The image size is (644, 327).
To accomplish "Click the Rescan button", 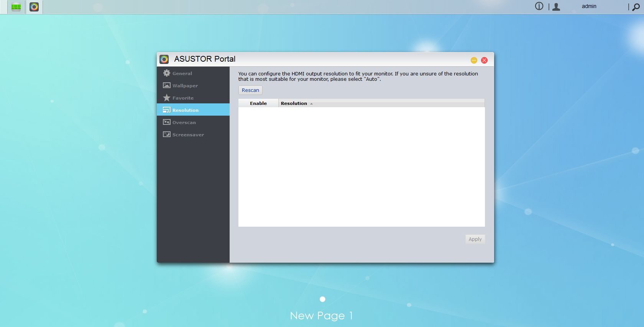I will [x=250, y=90].
